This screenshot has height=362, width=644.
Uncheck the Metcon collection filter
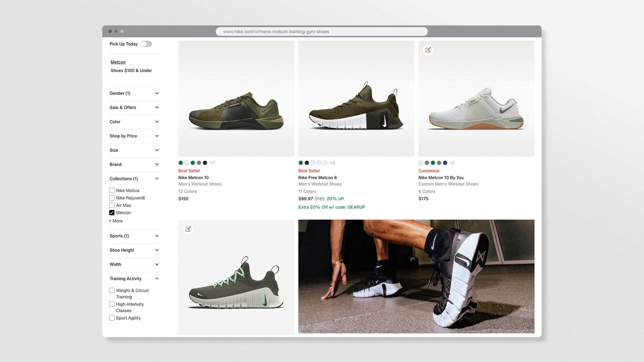coord(112,213)
